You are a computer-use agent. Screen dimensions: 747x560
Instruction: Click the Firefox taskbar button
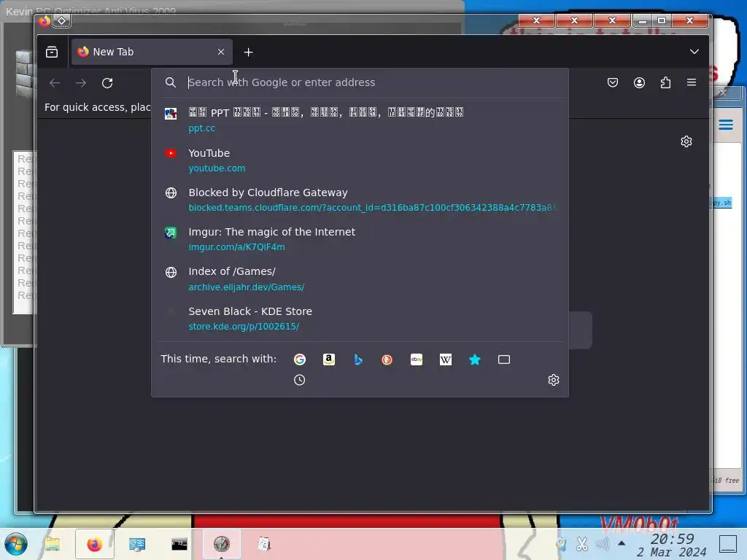[95, 544]
